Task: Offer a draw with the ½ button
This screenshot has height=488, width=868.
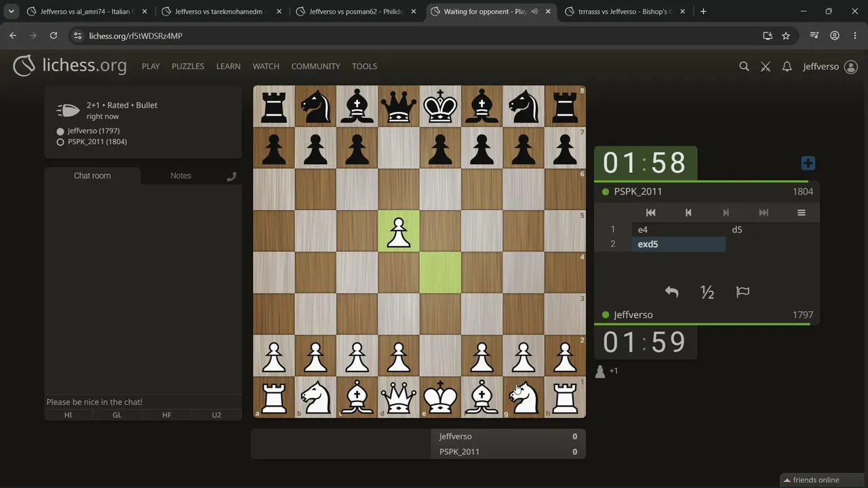Action: point(707,292)
